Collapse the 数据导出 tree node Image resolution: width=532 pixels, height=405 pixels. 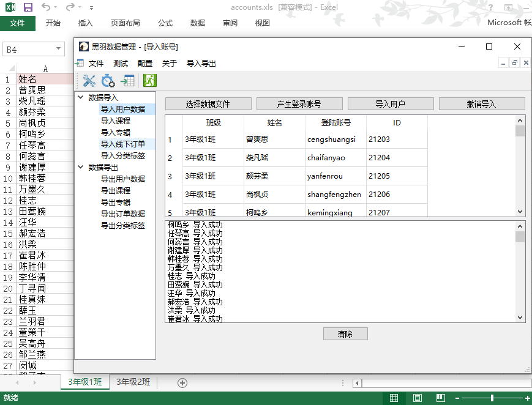(81, 167)
